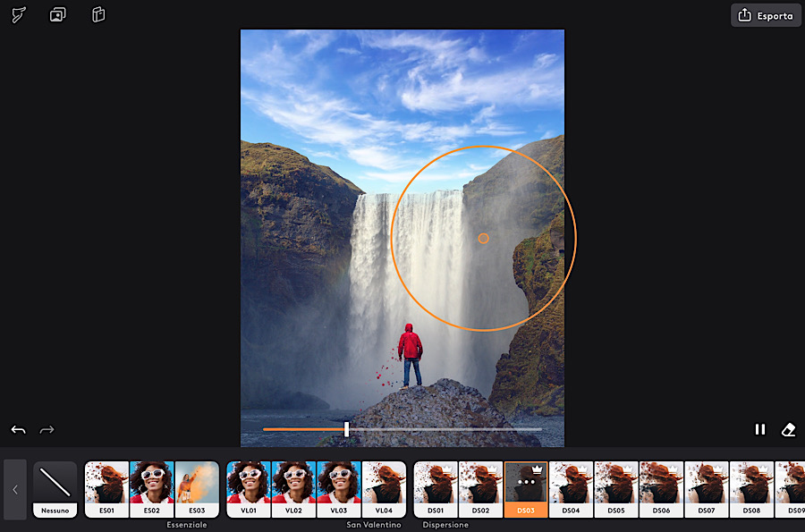Collapse the effects panel with left chevron
Screen dimensions: 805x532
[15, 489]
